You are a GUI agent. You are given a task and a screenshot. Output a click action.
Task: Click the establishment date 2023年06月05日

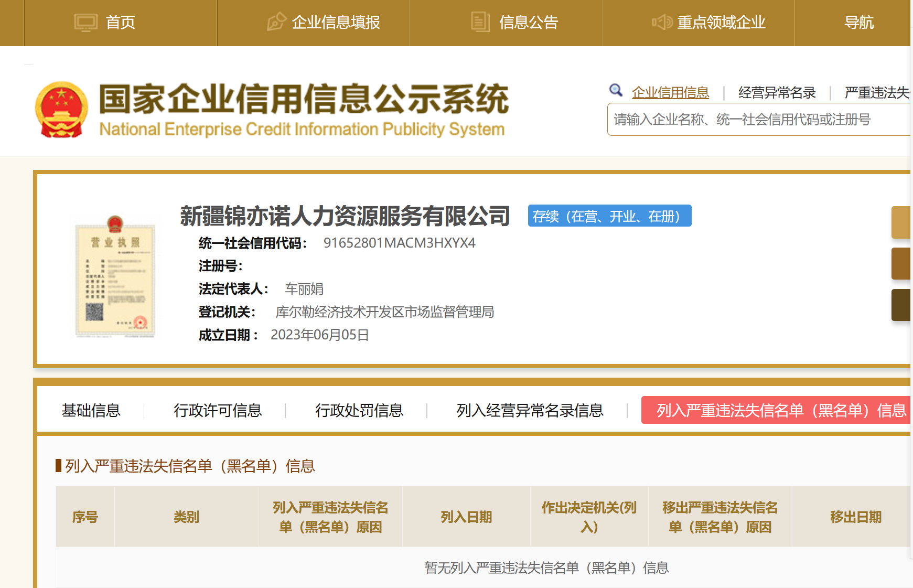(x=320, y=335)
